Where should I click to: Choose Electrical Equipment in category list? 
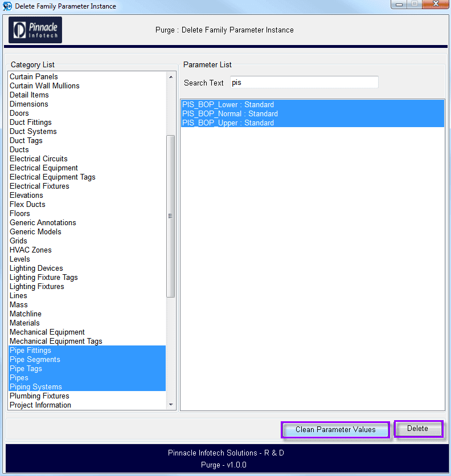[87, 168]
